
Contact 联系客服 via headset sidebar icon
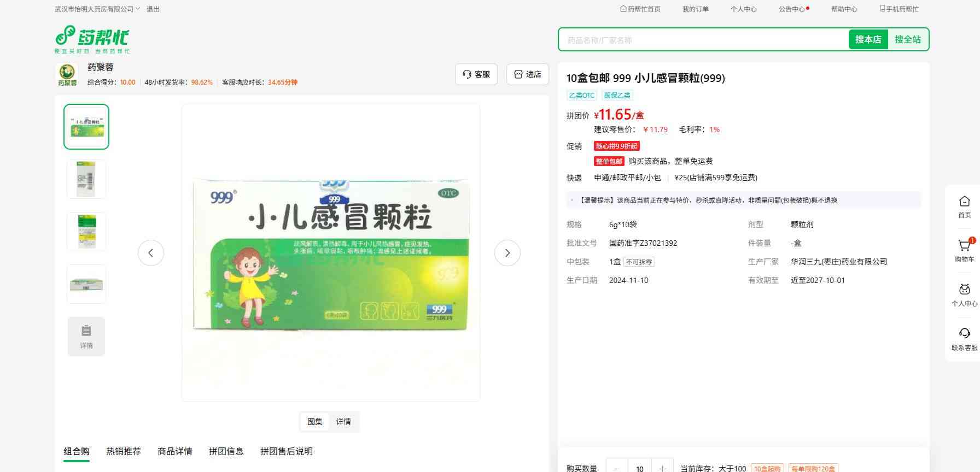click(x=964, y=339)
